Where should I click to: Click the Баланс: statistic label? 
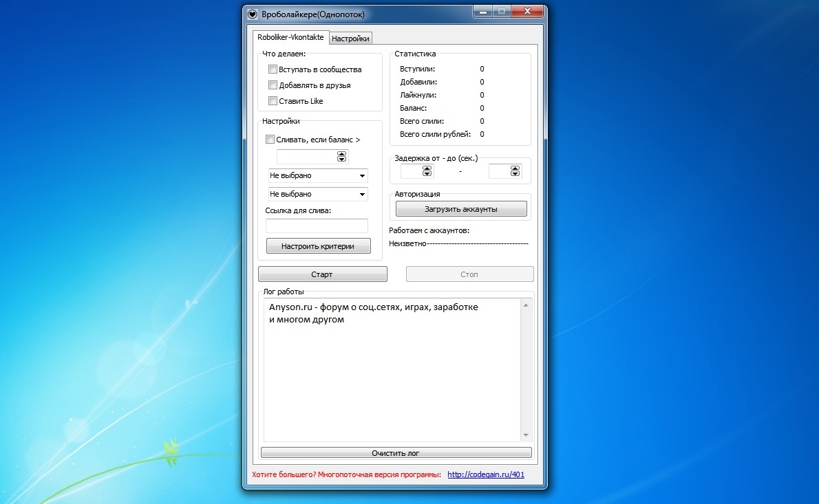point(413,108)
